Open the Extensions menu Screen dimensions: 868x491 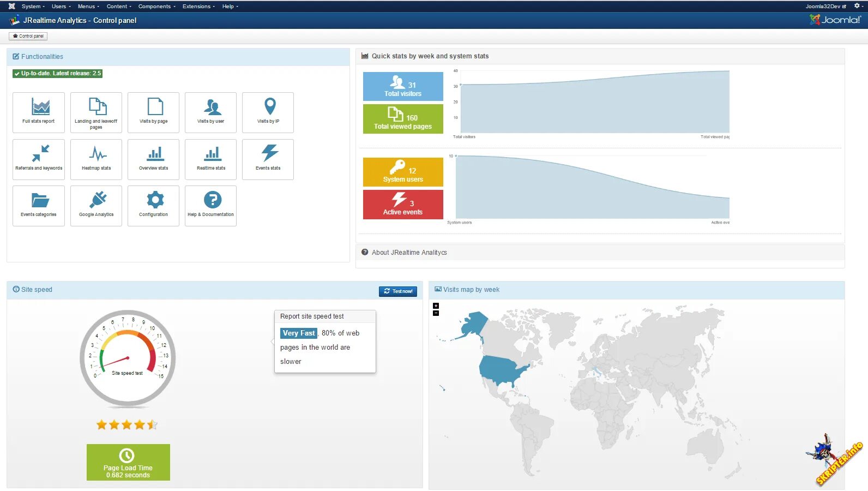point(198,7)
